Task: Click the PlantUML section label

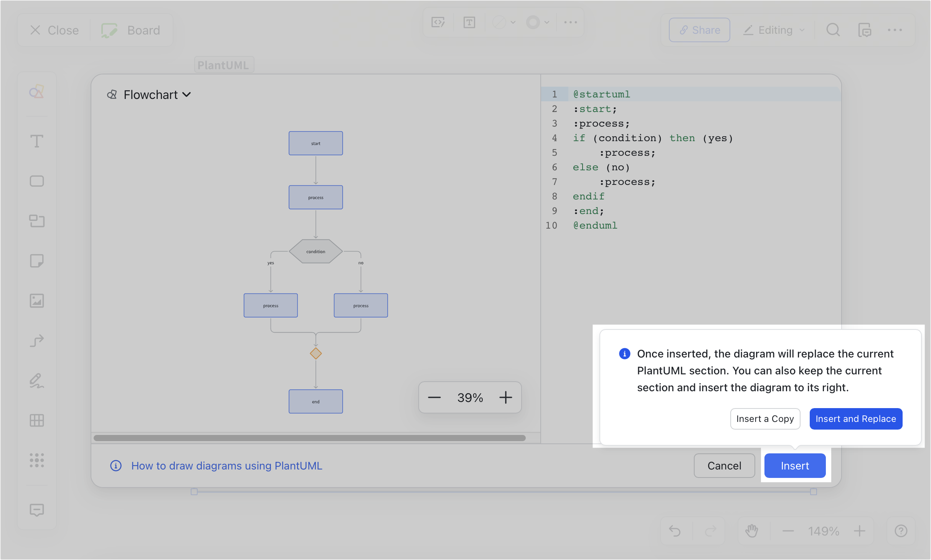Action: [223, 65]
